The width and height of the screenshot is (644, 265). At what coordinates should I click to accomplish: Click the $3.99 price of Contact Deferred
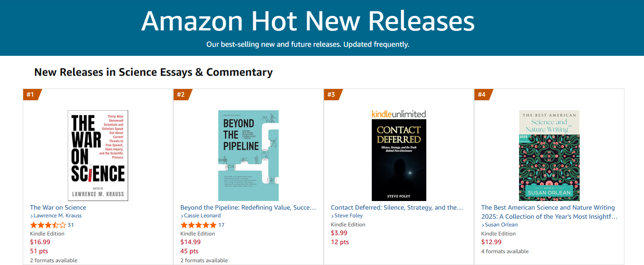pyautogui.click(x=339, y=233)
